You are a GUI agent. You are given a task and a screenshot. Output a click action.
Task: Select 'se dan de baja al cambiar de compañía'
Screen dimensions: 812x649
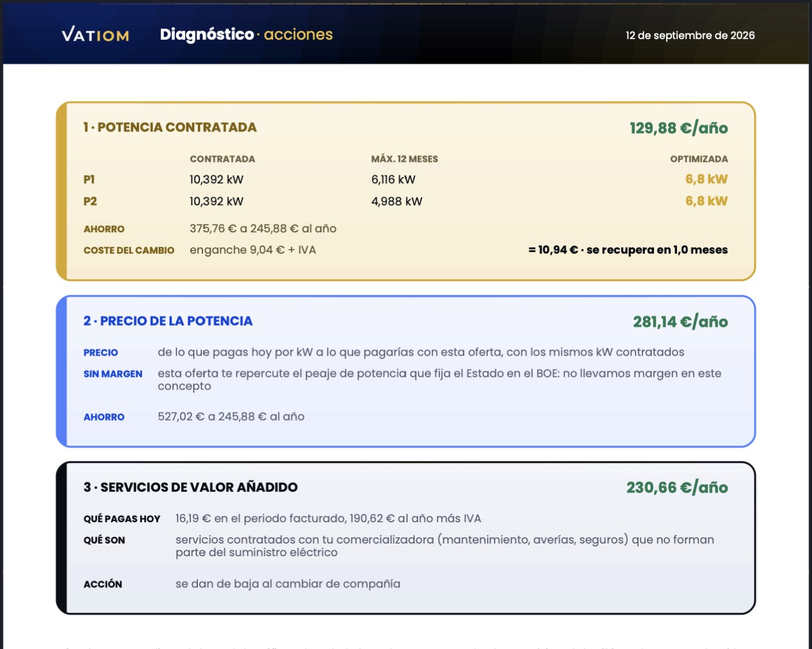[288, 584]
